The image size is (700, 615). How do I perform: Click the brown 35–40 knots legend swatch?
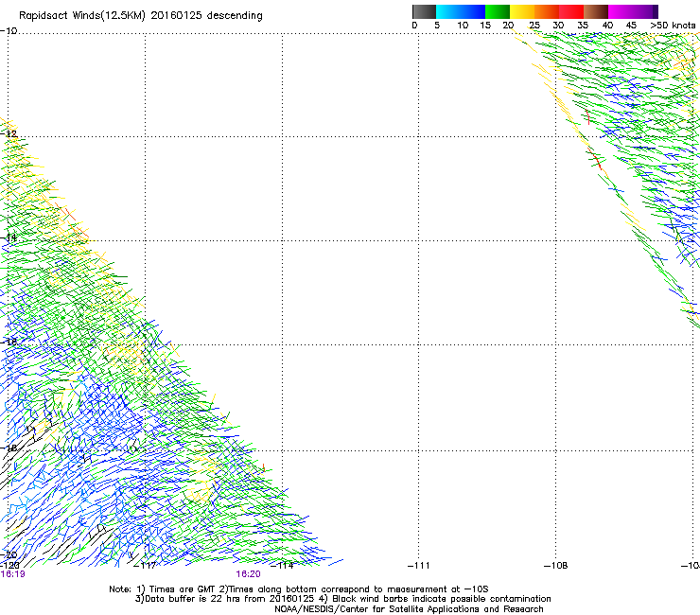596,11
